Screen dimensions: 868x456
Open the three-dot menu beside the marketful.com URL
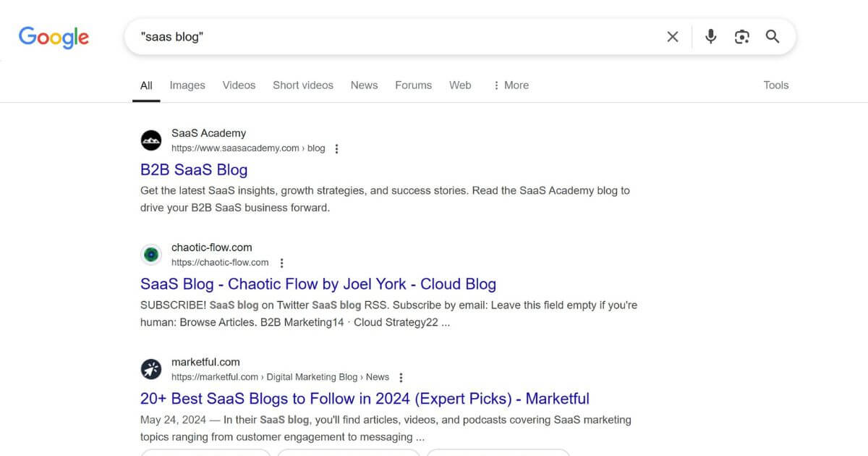[401, 377]
